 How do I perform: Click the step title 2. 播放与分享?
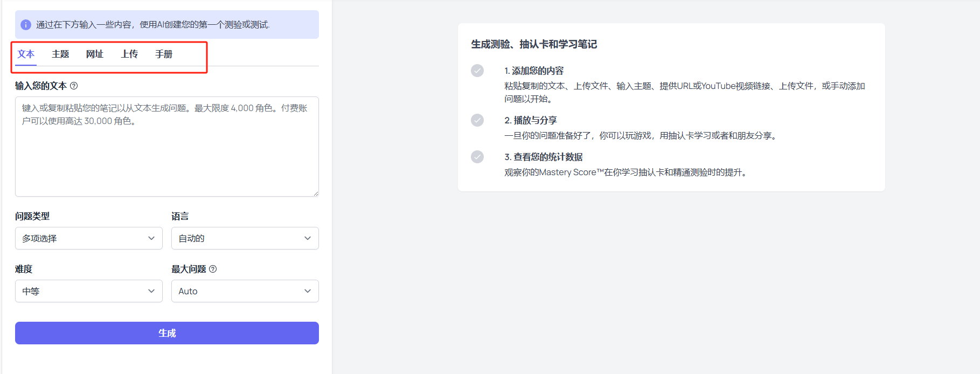531,120
